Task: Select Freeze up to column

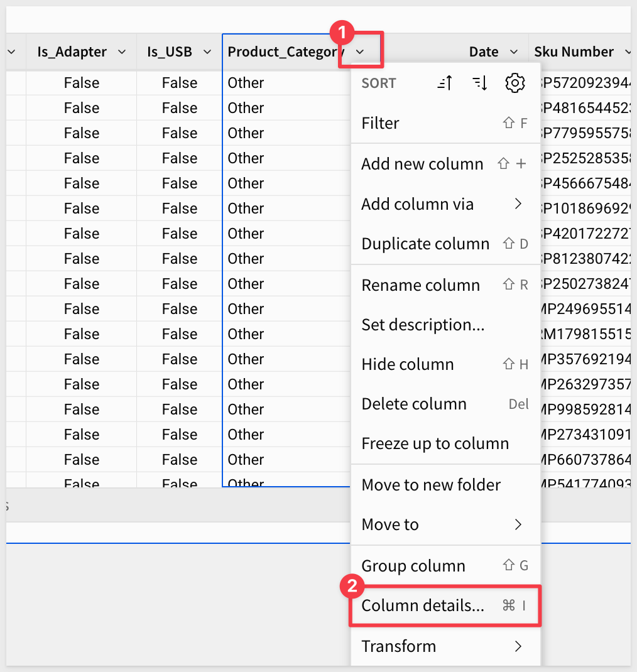Action: coord(435,443)
